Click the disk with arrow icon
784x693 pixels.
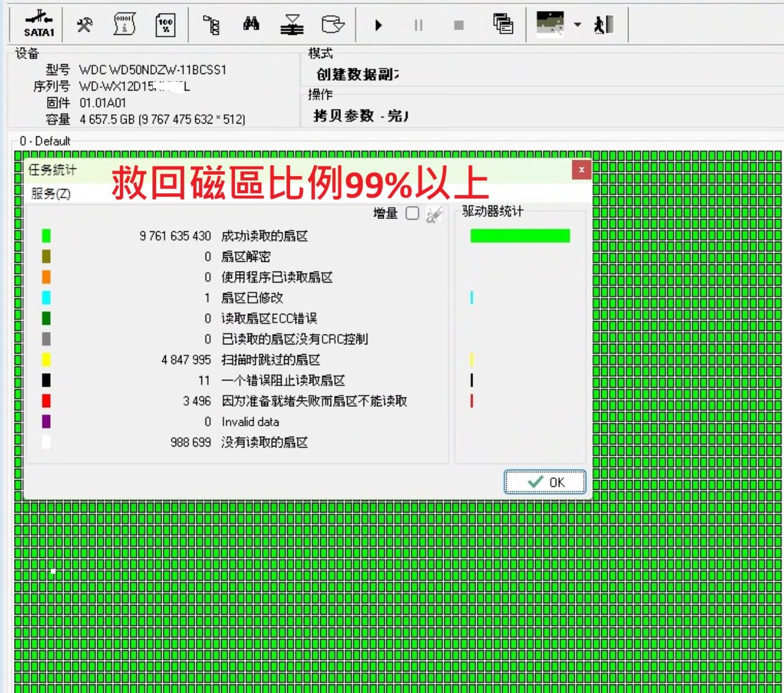click(333, 25)
